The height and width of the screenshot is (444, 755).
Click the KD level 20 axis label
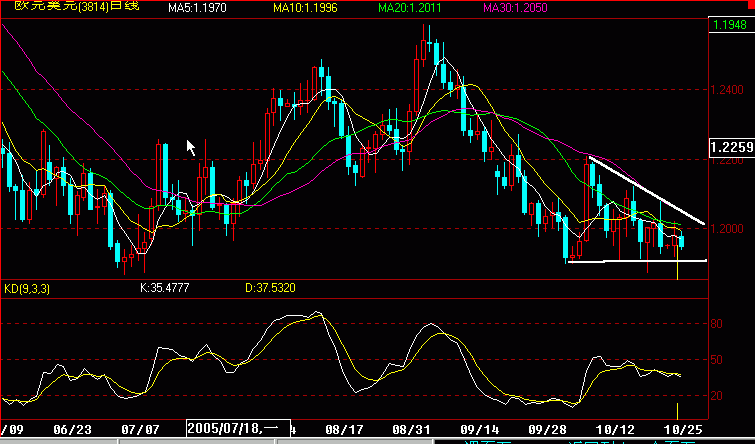point(716,396)
